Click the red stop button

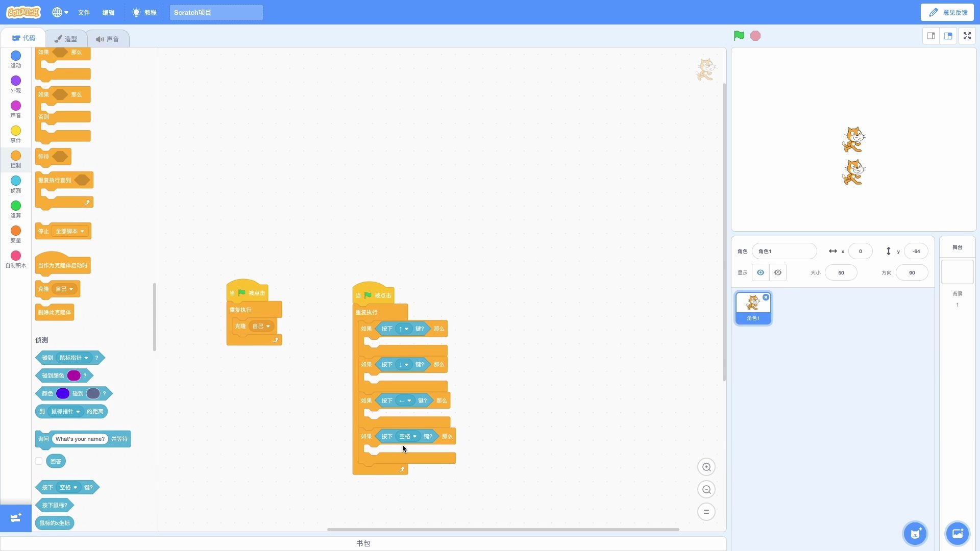pyautogui.click(x=755, y=36)
